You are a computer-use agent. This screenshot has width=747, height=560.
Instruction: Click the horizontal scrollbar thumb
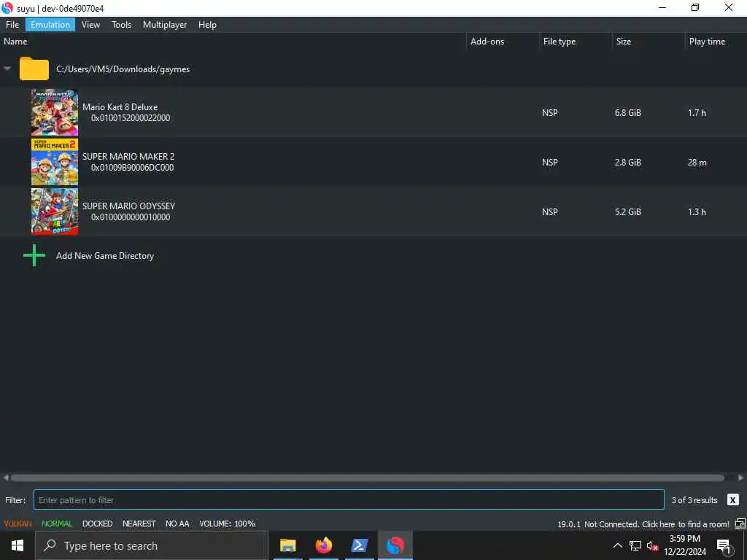[368, 478]
